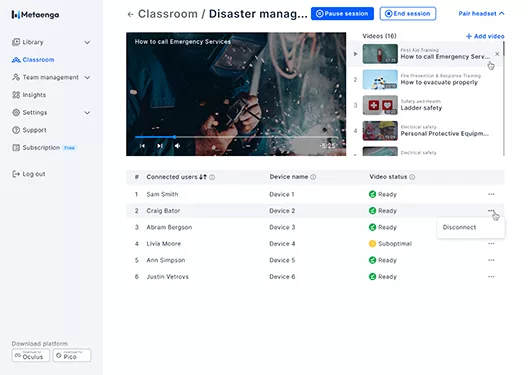Open the options menu for Livia Moore
The width and height of the screenshot is (528, 375).
point(491,243)
